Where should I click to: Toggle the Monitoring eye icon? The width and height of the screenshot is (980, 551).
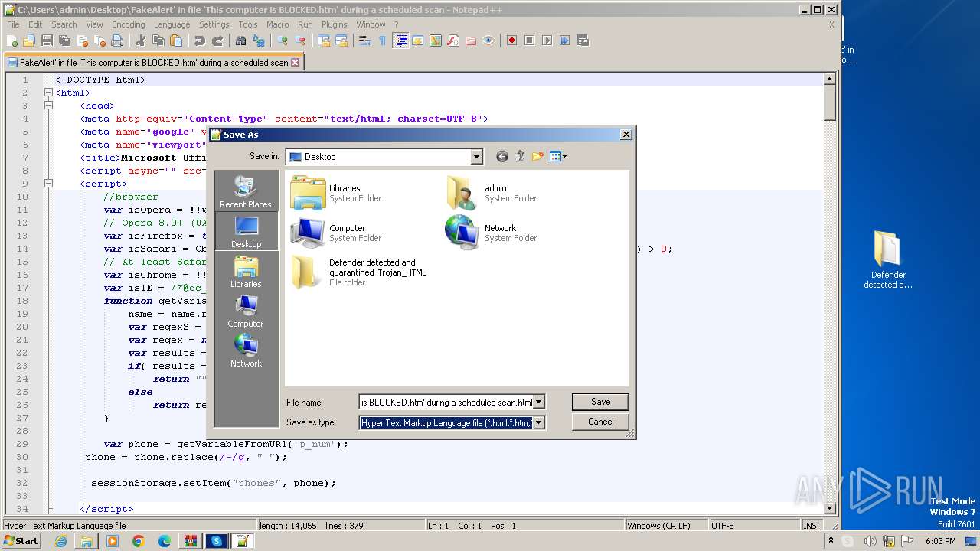click(x=488, y=41)
